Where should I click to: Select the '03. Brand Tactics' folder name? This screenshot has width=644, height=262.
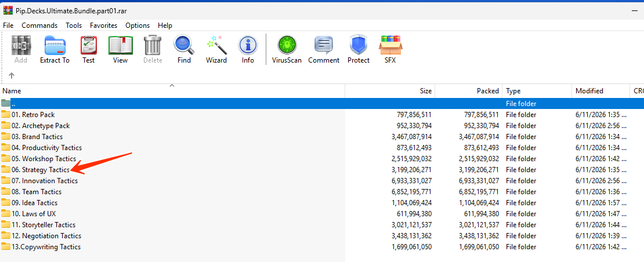(x=37, y=137)
